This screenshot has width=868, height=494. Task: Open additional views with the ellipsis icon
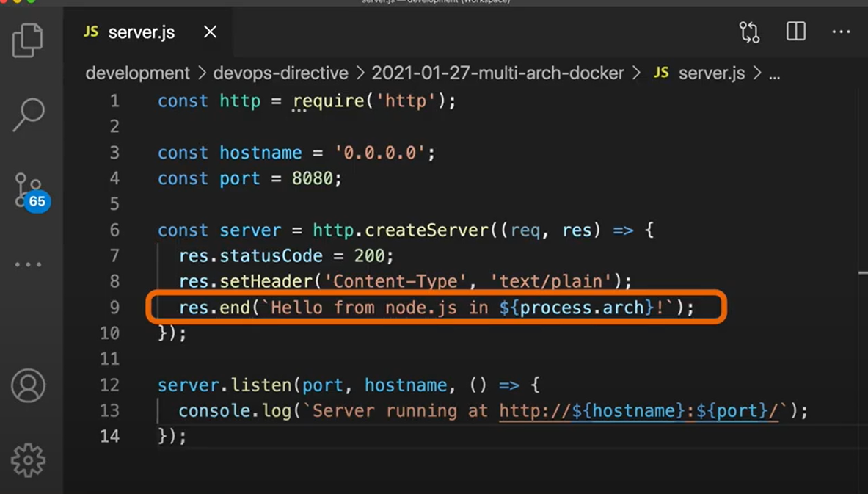pos(28,264)
